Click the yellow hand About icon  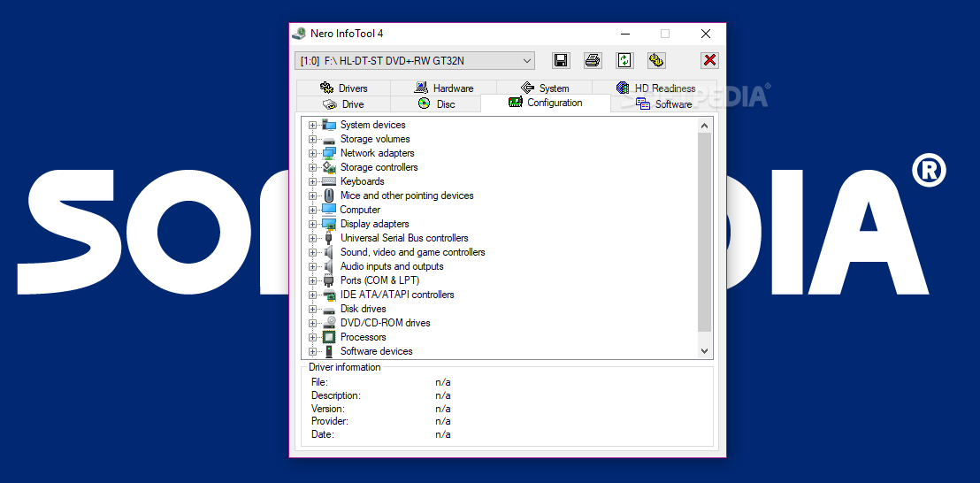[x=656, y=60]
